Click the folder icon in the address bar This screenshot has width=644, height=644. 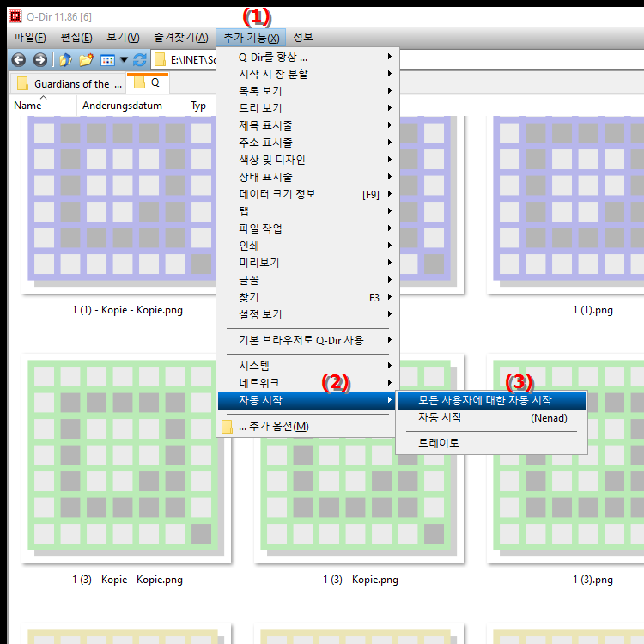point(160,60)
